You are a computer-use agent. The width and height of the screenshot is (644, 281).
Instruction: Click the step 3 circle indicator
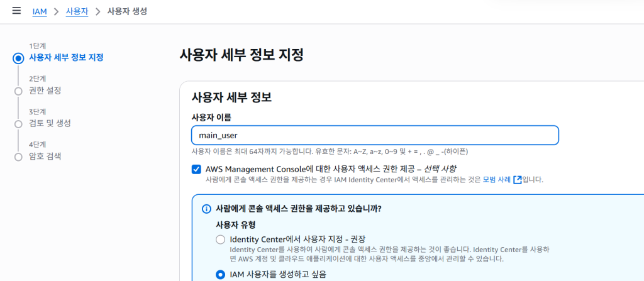[18, 124]
